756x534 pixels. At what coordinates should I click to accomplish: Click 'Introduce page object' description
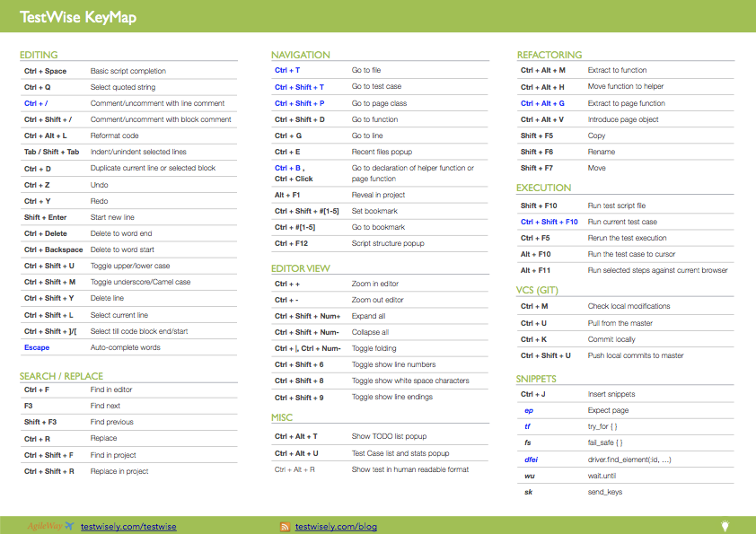pyautogui.click(x=623, y=119)
